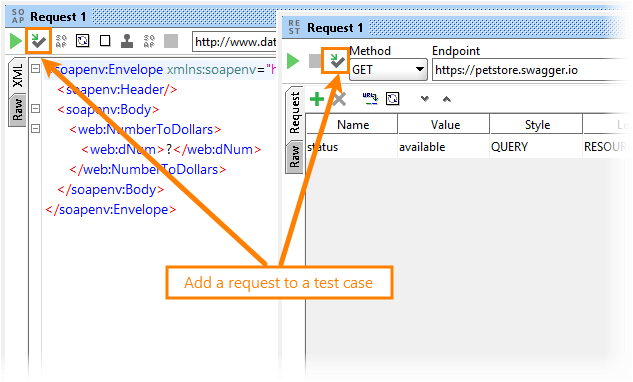This screenshot has height=382, width=633.
Task: Select Raw tab in REST editor
Action: [295, 157]
